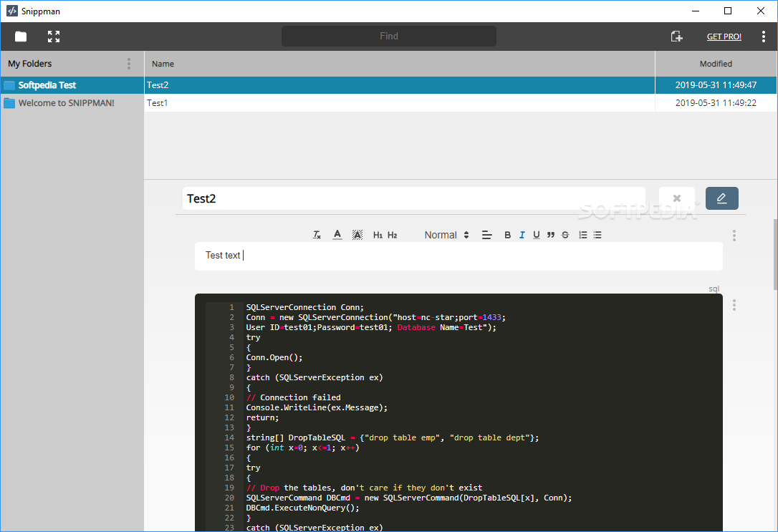Select the Welcome to SNIPPMAN! folder
778x532 pixels.
[72, 102]
